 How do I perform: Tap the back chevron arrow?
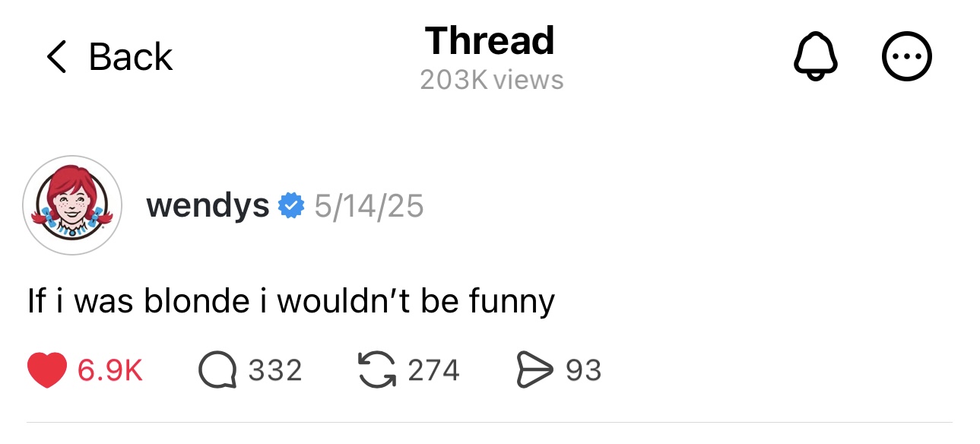tap(56, 57)
